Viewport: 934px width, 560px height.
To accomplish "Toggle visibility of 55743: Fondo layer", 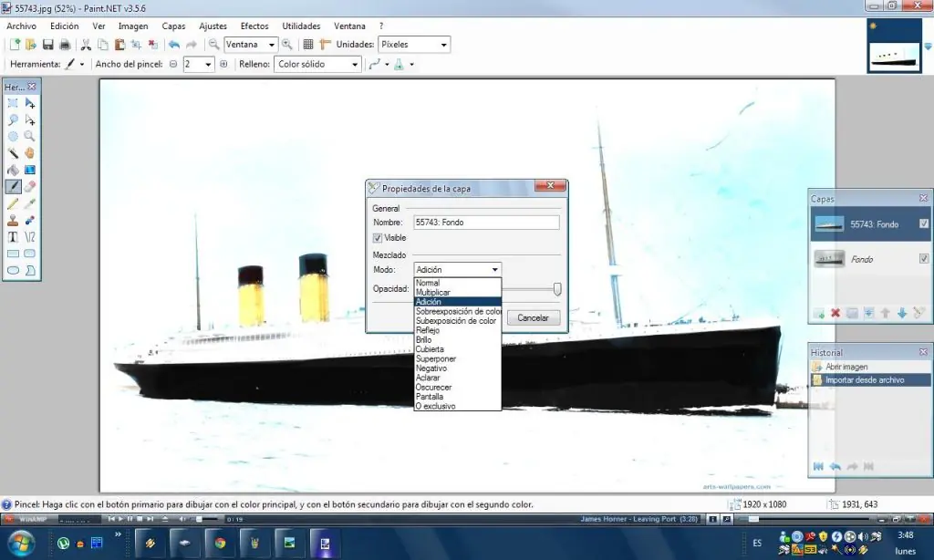I will pyautogui.click(x=923, y=224).
